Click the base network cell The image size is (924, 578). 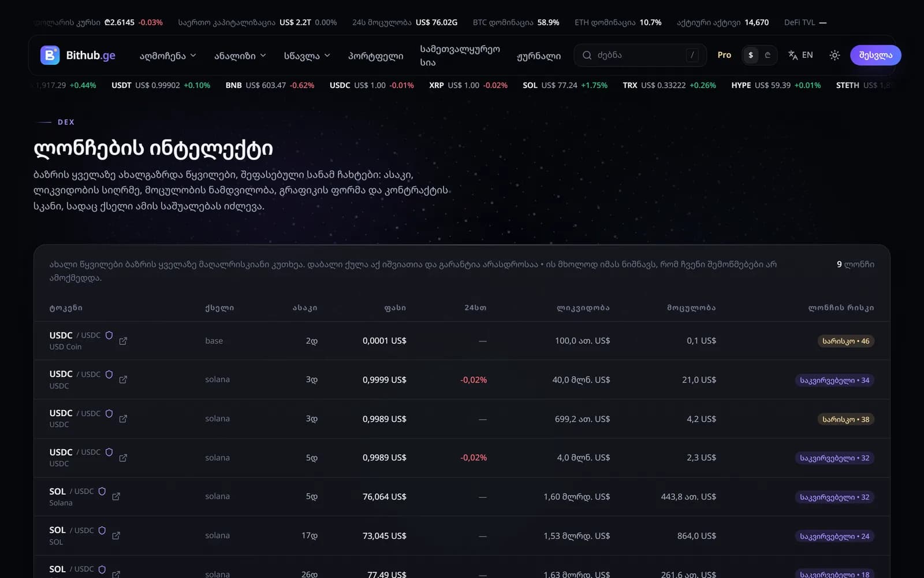[x=214, y=341]
